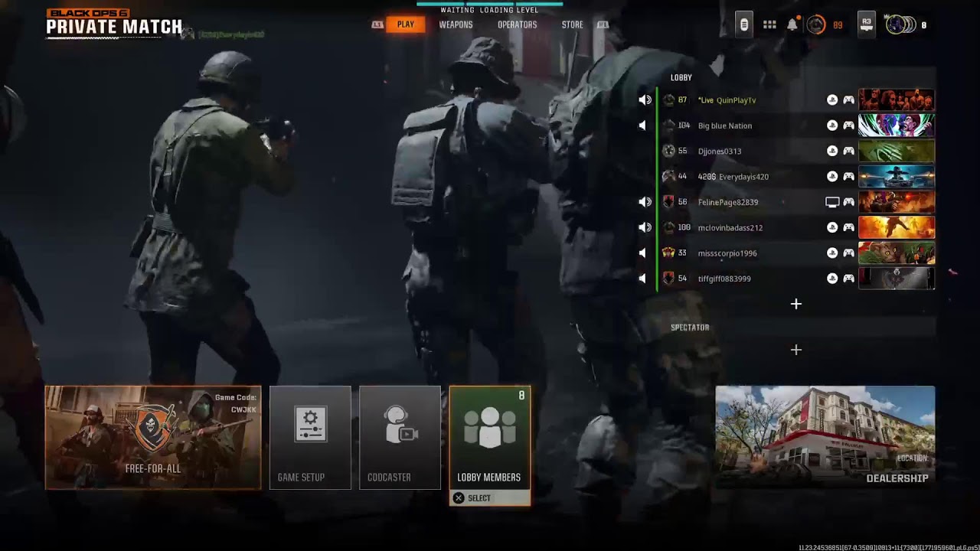Open the options menu icon in top bar

click(x=743, y=24)
